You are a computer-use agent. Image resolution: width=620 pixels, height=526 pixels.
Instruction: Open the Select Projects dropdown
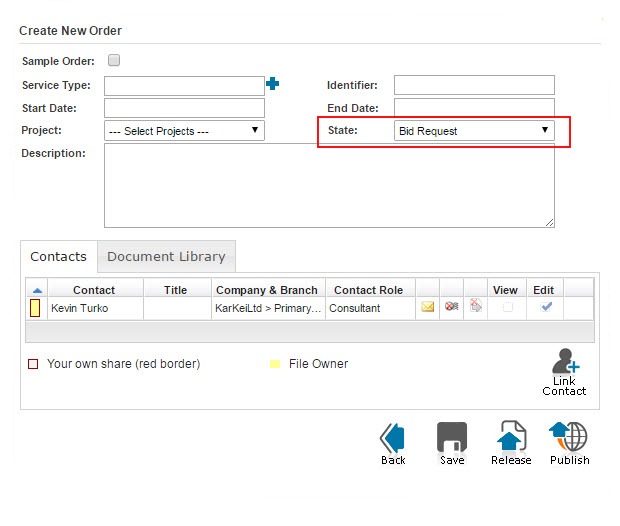pyautogui.click(x=184, y=130)
